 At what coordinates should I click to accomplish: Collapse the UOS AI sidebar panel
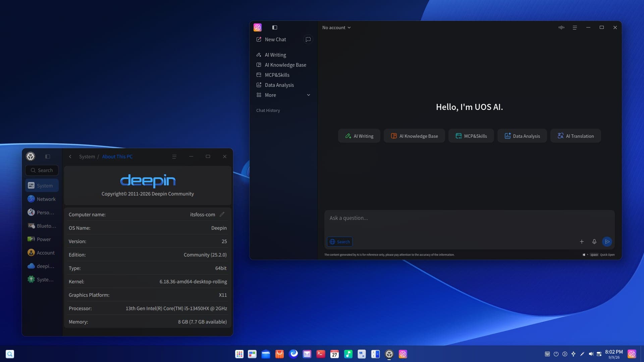coord(275,27)
